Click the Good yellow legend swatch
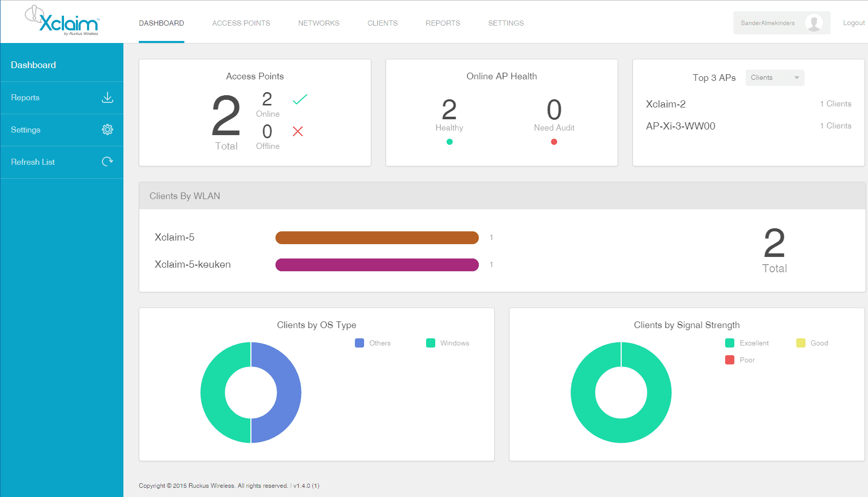 (x=801, y=343)
